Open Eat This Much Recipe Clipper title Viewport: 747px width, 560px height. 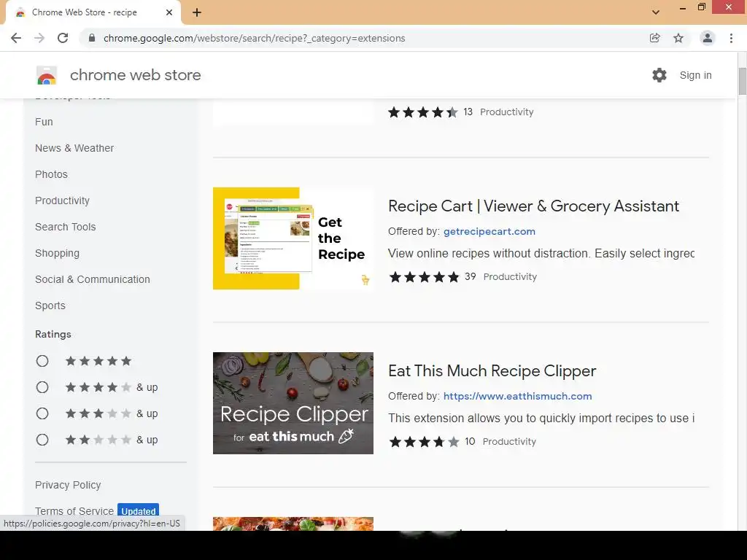point(492,371)
